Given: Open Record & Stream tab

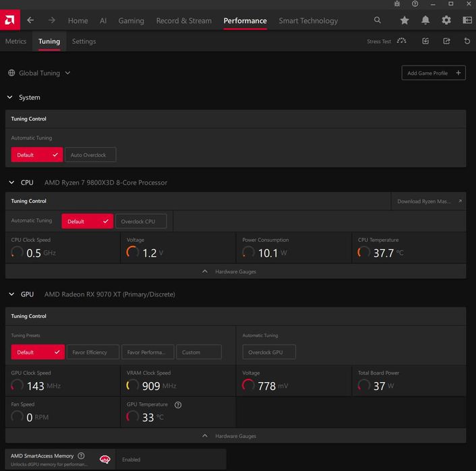Looking at the screenshot, I should point(184,21).
